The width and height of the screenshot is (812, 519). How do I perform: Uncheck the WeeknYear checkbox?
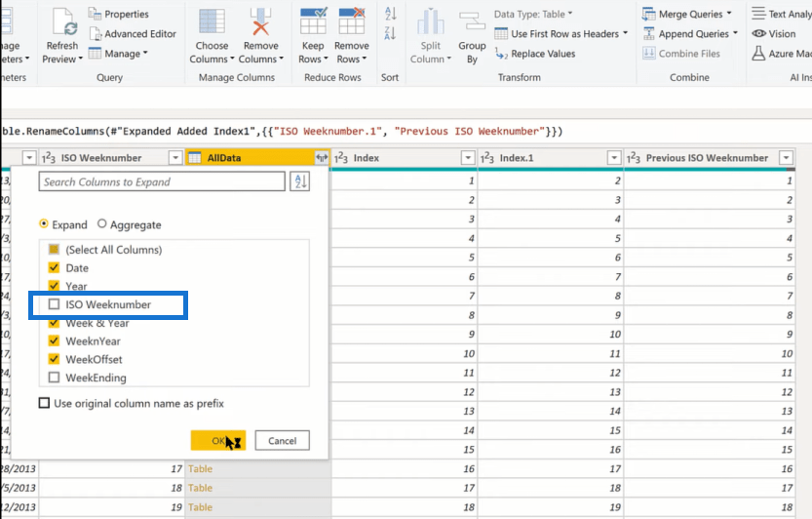click(54, 340)
